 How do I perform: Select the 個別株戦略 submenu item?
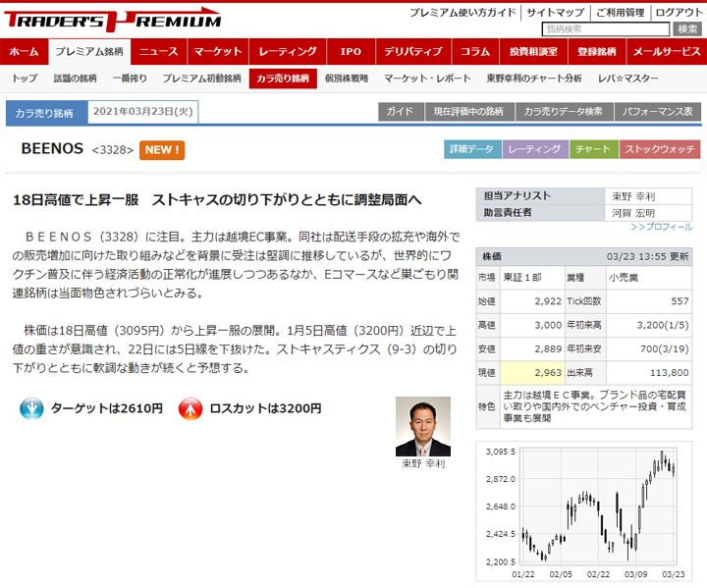[x=347, y=79]
